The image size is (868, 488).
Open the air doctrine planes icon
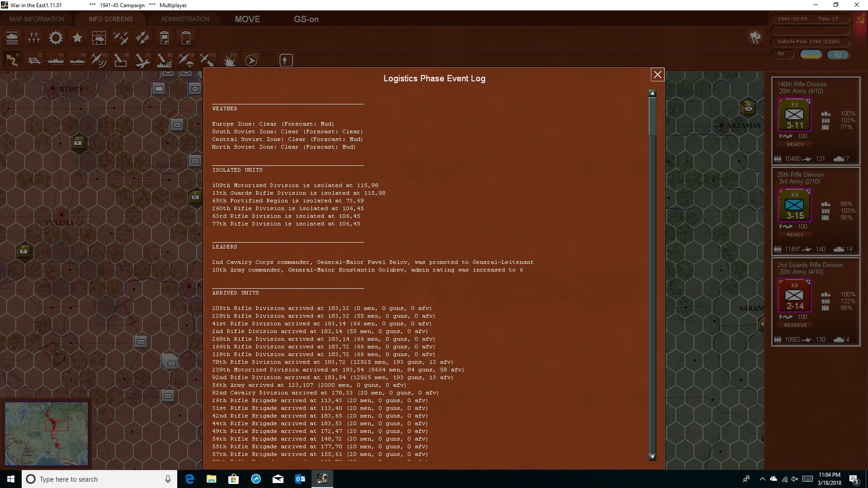(121, 38)
